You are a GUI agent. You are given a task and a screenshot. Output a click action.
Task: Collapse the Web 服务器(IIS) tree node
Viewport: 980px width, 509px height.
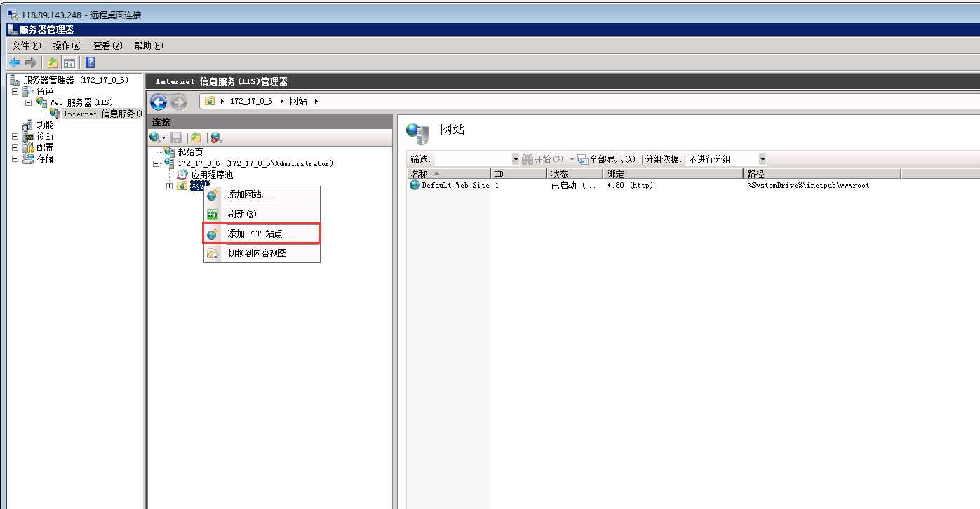coord(28,102)
